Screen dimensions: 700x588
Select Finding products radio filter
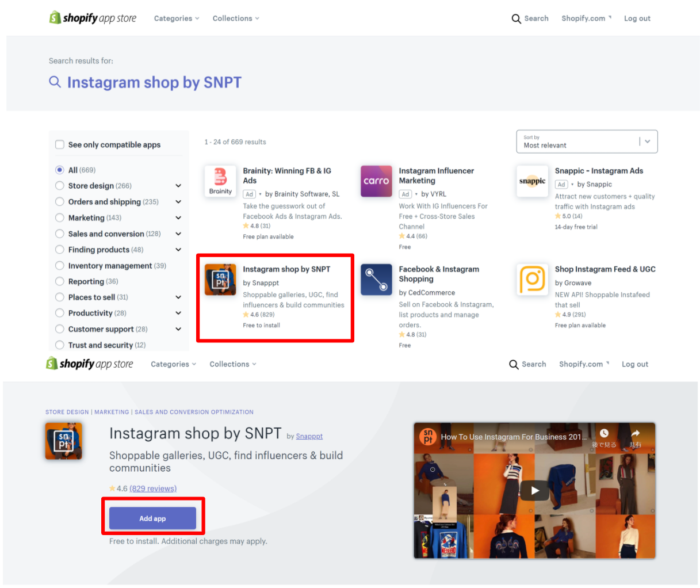pyautogui.click(x=59, y=249)
